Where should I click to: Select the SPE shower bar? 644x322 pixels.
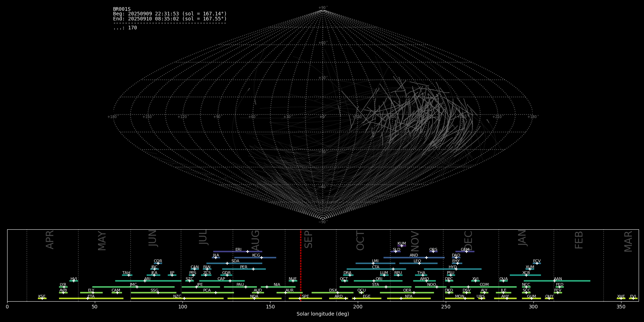coord(305,298)
